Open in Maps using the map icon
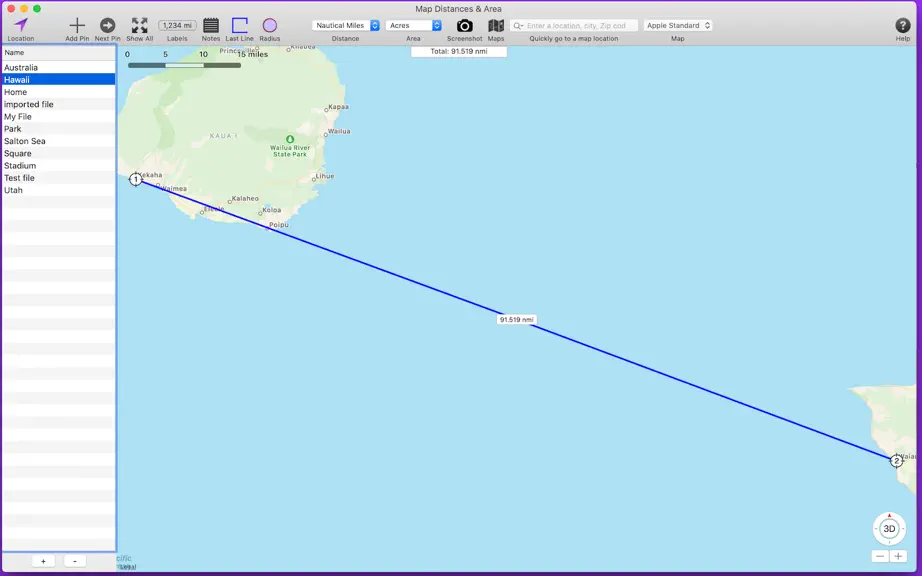The width and height of the screenshot is (922, 576). pyautogui.click(x=496, y=25)
